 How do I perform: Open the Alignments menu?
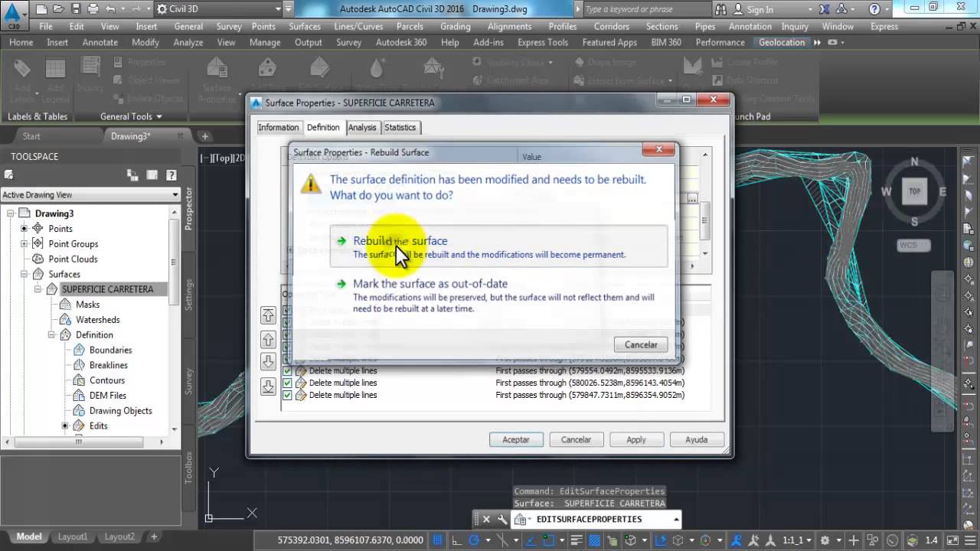click(x=509, y=26)
